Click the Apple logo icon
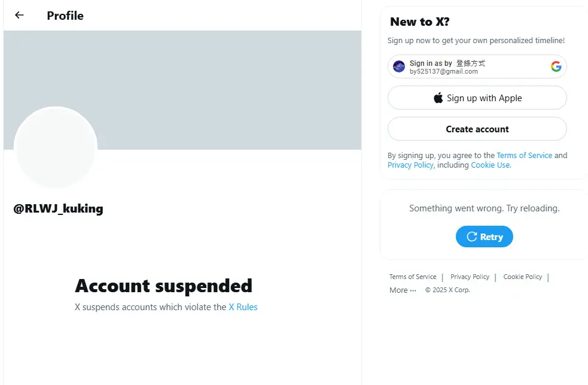 click(438, 98)
